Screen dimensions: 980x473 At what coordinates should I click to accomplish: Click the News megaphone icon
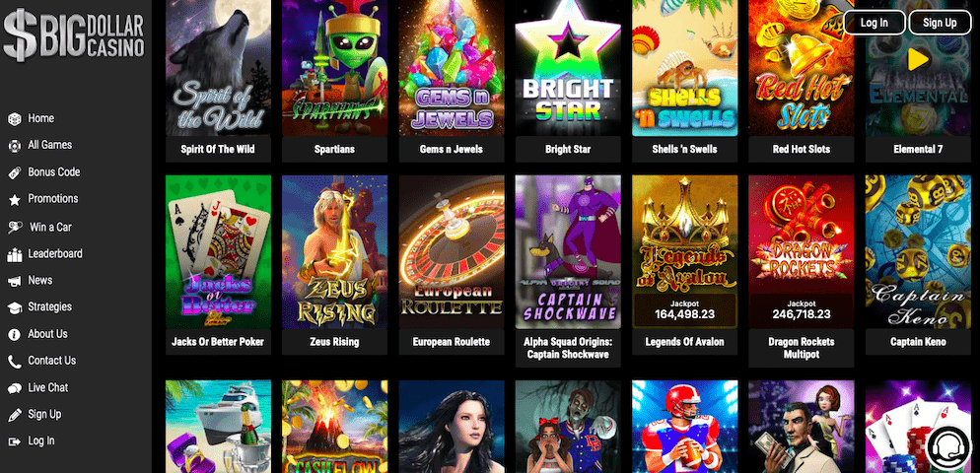[x=15, y=281]
